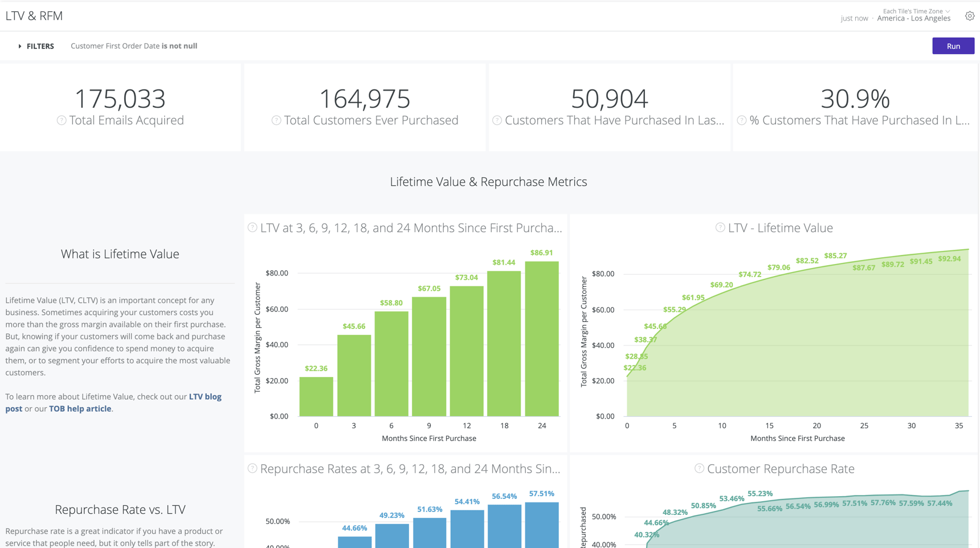Click the help icon beside Total Customers Ever Purchased
This screenshot has width=980, height=548.
click(x=277, y=120)
